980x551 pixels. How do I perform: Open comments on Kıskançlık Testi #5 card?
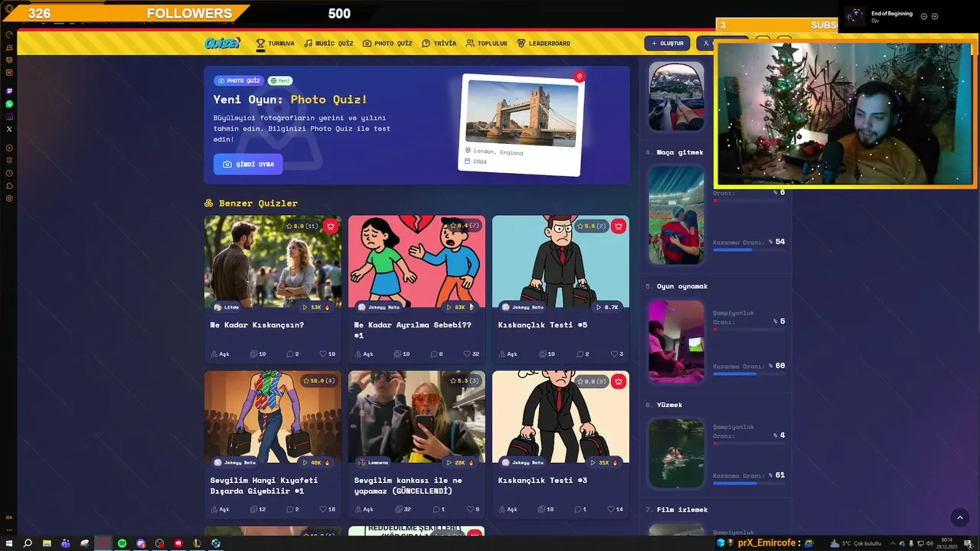pyautogui.click(x=582, y=354)
